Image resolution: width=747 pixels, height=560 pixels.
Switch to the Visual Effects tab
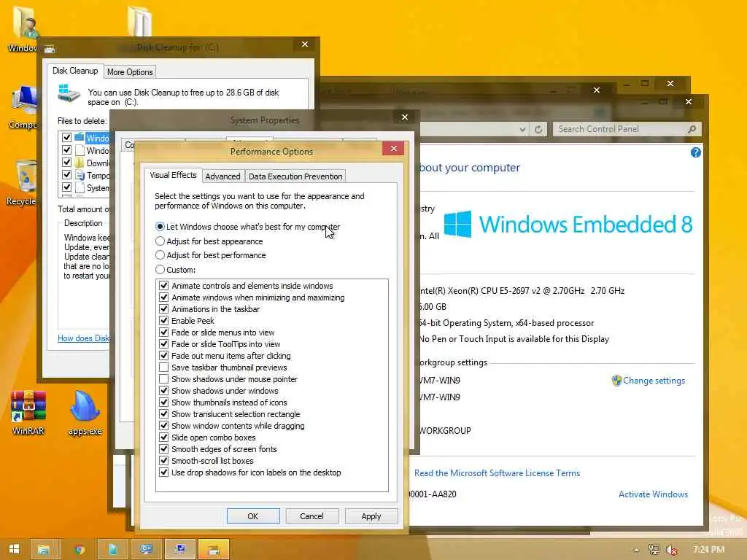[173, 175]
